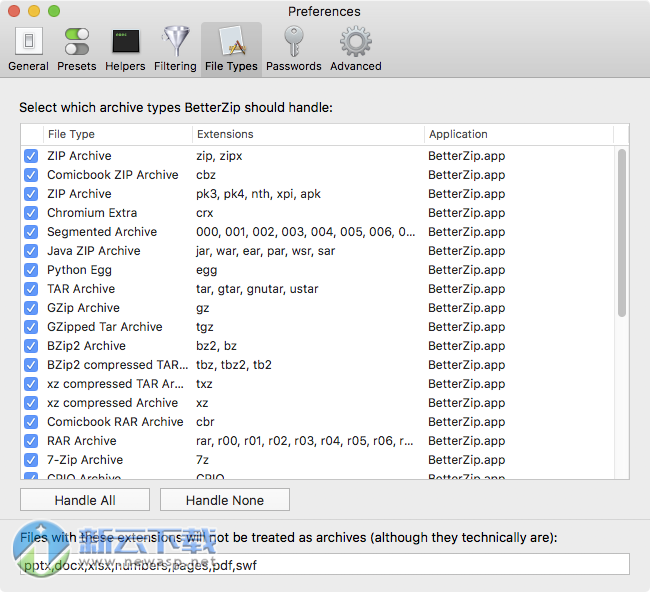Switch to the General tab label

point(28,66)
